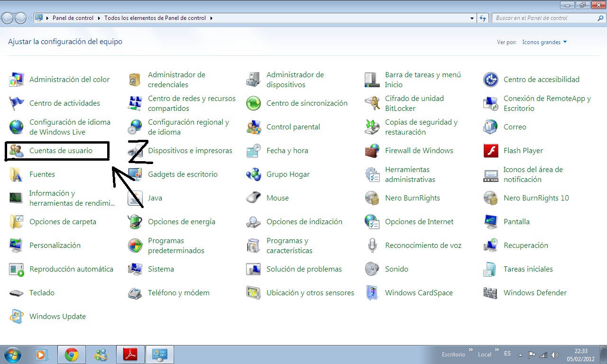Open the Opciones de Internet link
Image resolution: width=607 pixels, height=364 pixels.
click(419, 222)
